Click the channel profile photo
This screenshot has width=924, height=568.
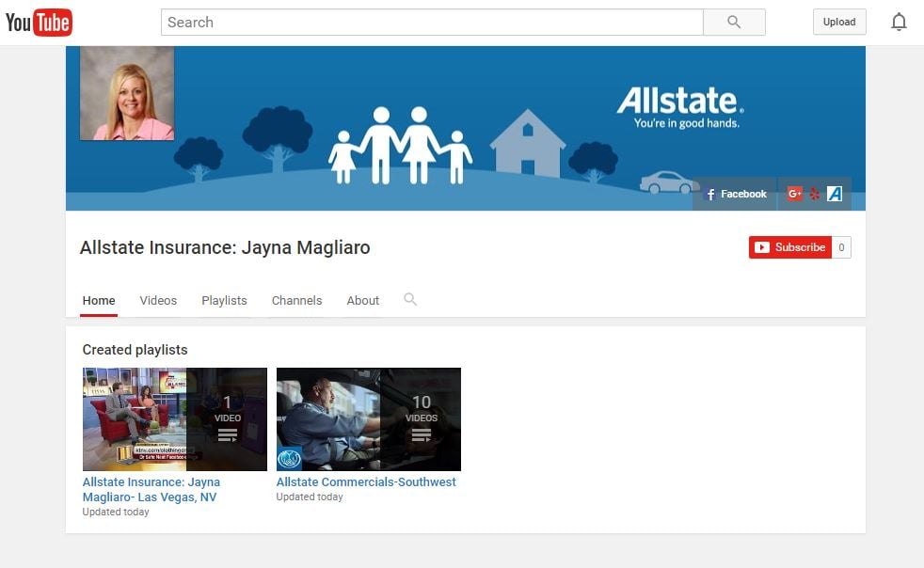click(x=127, y=93)
